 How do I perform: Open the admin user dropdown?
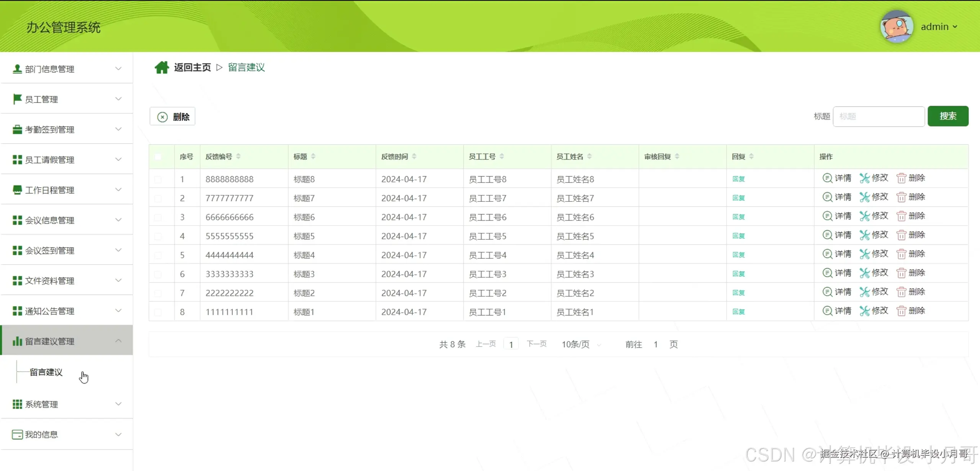[939, 27]
